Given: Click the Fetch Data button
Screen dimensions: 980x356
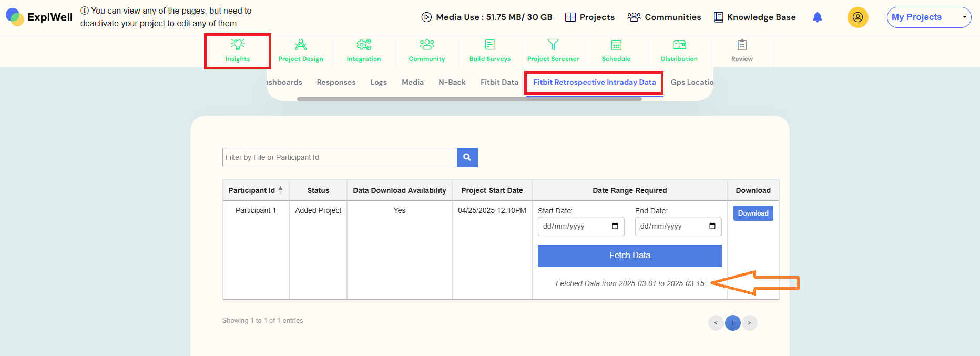Looking at the screenshot, I should coord(630,256).
